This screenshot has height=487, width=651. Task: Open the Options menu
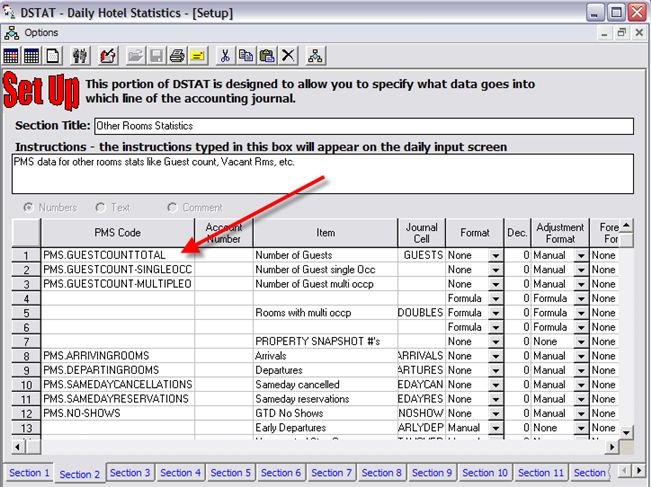[41, 32]
